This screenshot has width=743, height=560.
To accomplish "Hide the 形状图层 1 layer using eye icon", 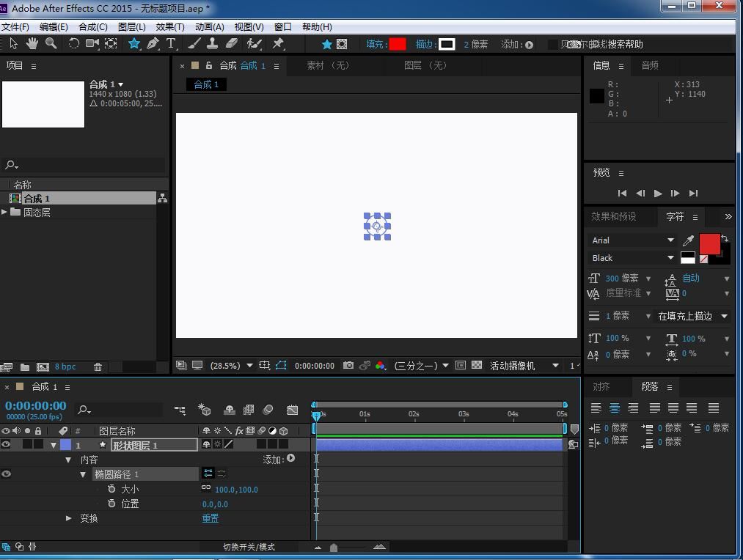I will 6,444.
